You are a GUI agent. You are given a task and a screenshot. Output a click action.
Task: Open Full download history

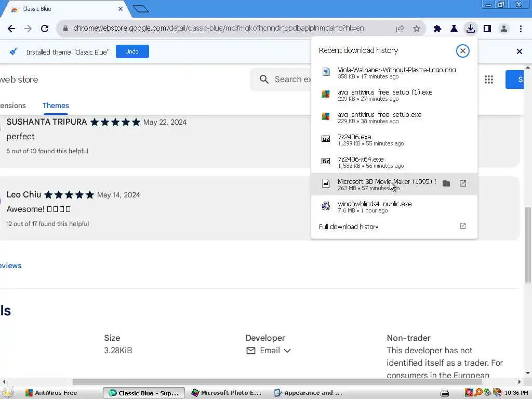tap(394, 227)
